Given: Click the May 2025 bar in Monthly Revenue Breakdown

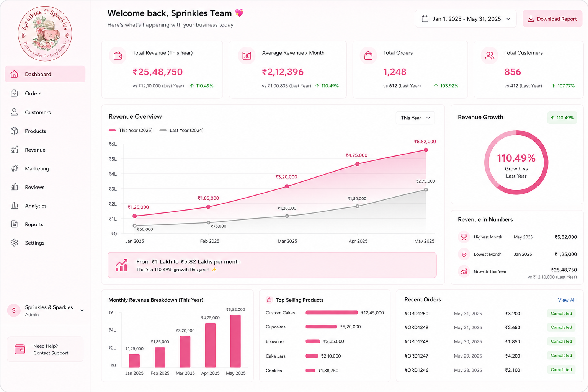Looking at the screenshot, I should [235, 341].
